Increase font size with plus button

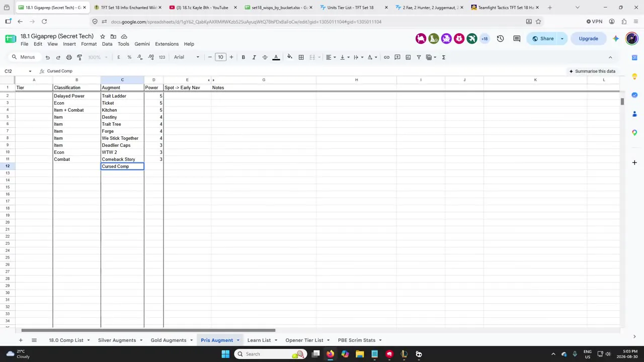[231, 57]
